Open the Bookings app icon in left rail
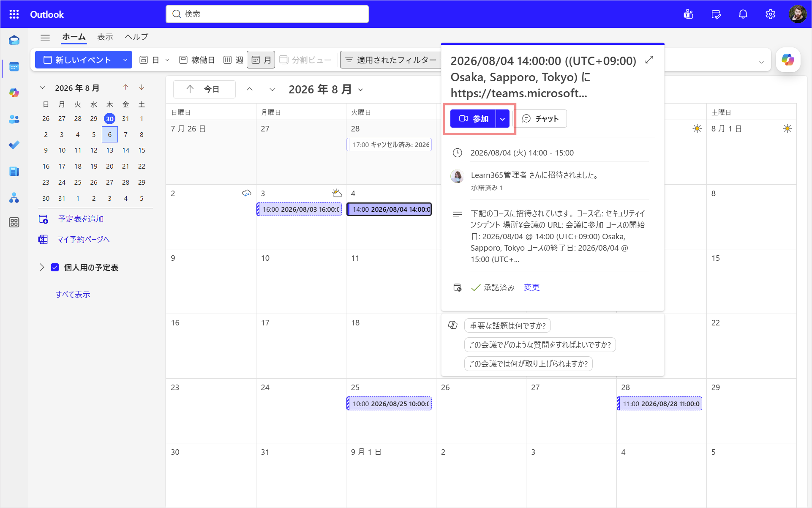The image size is (812, 508). pos(14,171)
